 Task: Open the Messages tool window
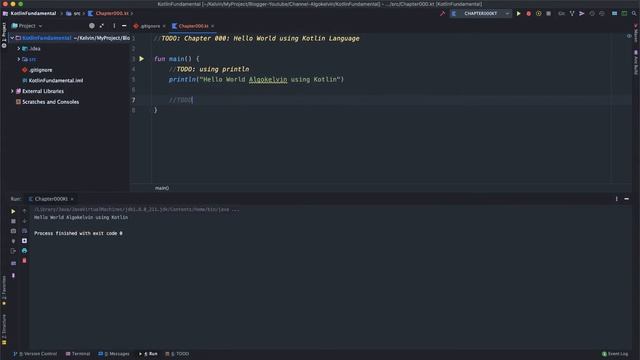point(114,354)
